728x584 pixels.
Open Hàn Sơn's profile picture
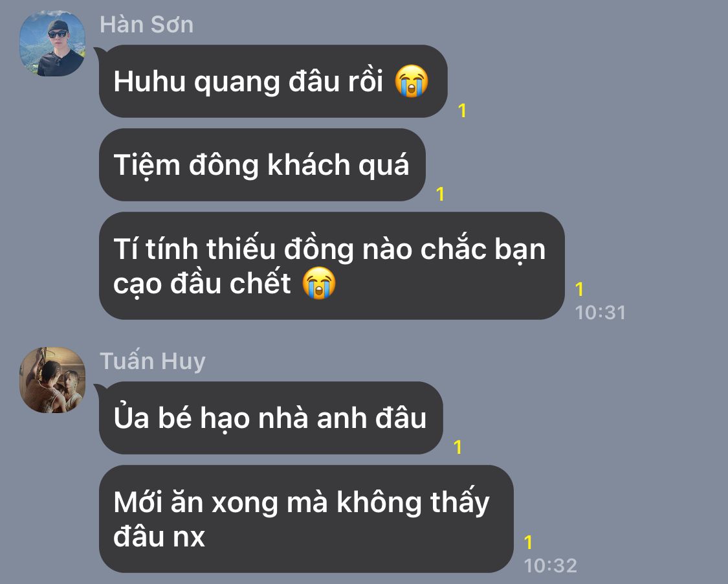tap(52, 43)
